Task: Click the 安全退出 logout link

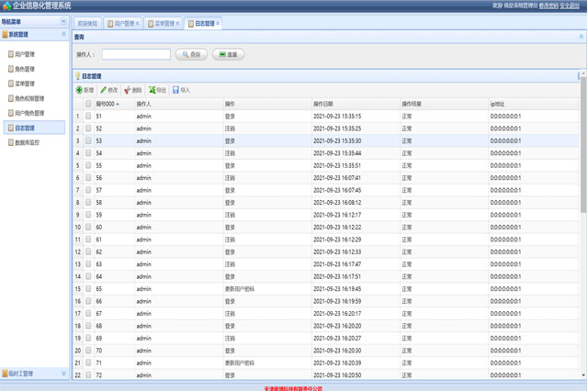Action: click(x=570, y=6)
